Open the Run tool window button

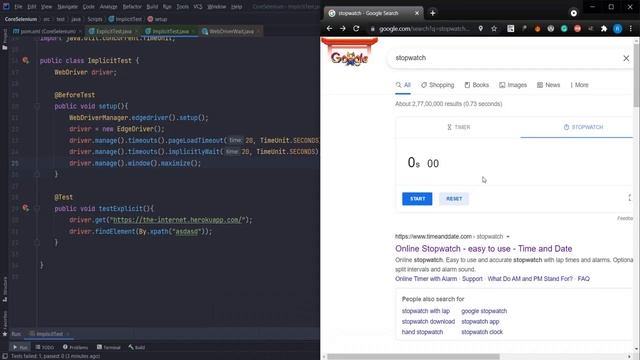coord(20,347)
